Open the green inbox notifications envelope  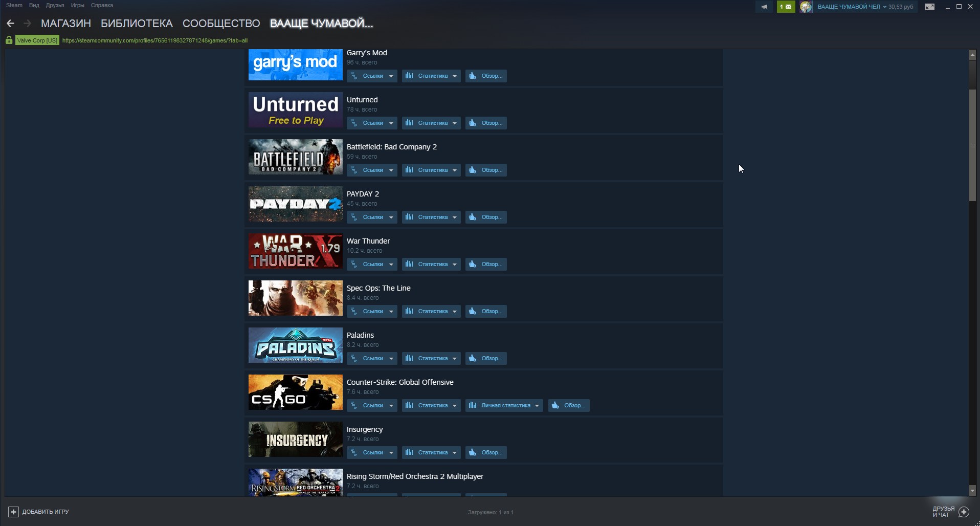point(786,7)
